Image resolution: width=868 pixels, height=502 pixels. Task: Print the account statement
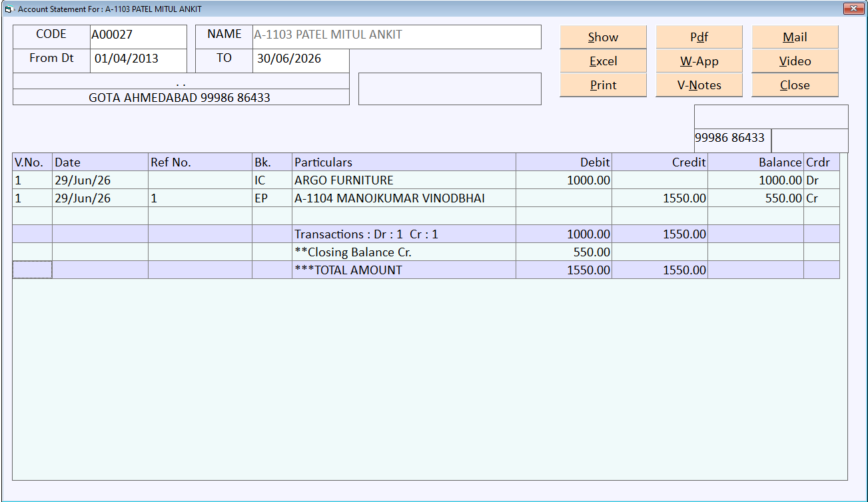pyautogui.click(x=603, y=85)
